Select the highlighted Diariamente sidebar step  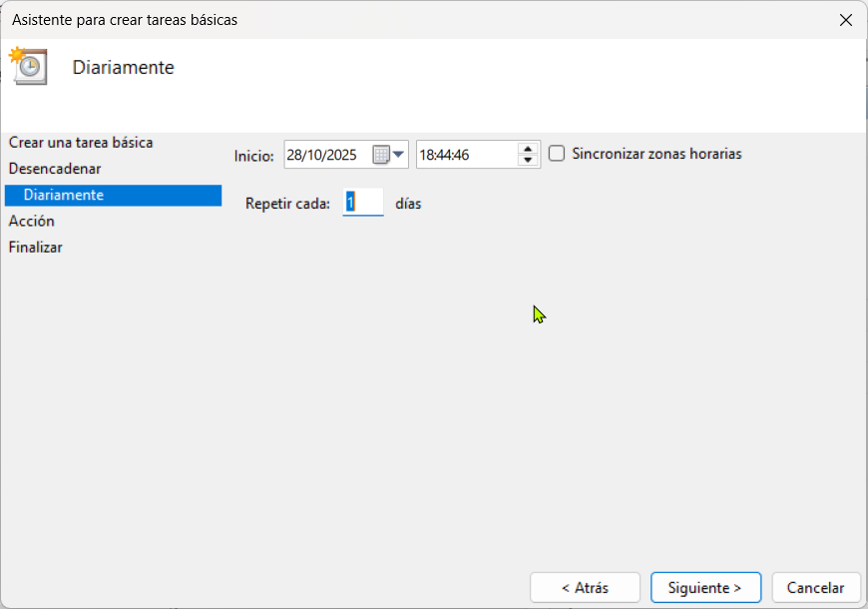pyautogui.click(x=64, y=195)
